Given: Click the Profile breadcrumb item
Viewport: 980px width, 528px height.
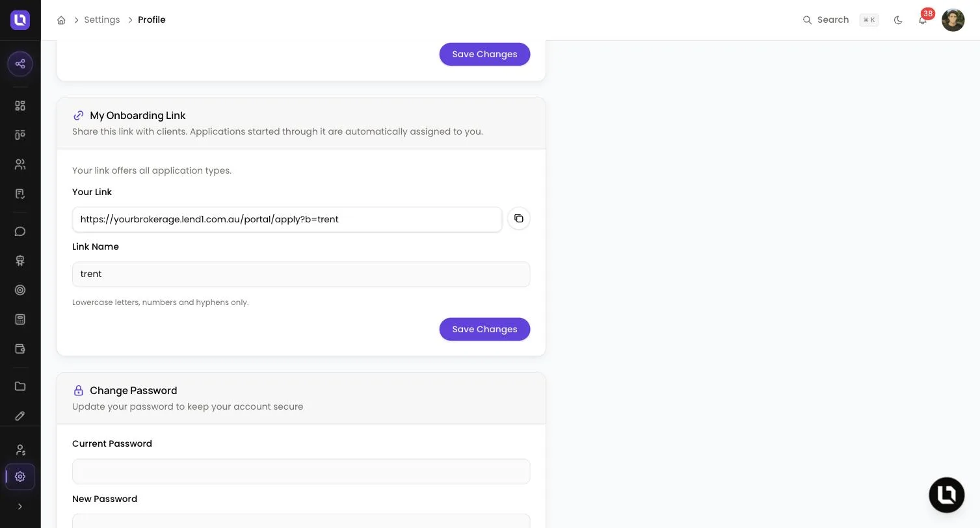Looking at the screenshot, I should coord(152,20).
